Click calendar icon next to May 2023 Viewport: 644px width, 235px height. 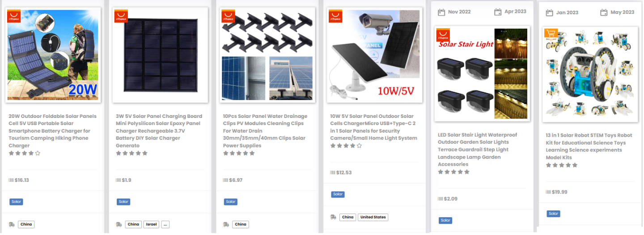pos(604,13)
